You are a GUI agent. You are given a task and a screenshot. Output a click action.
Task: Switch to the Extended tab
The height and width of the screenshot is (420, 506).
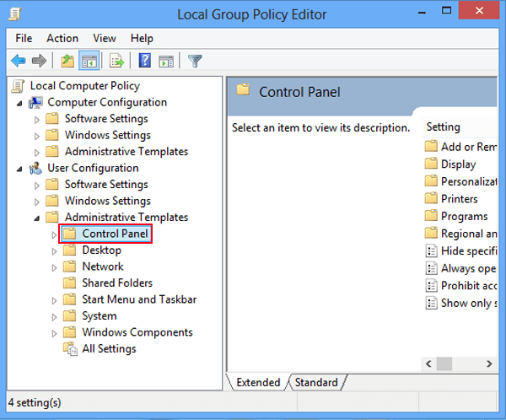258,382
